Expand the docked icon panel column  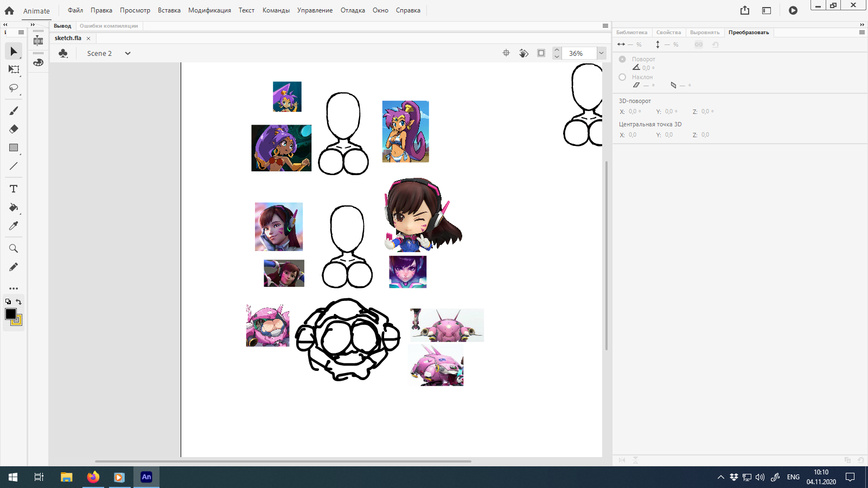[x=33, y=24]
